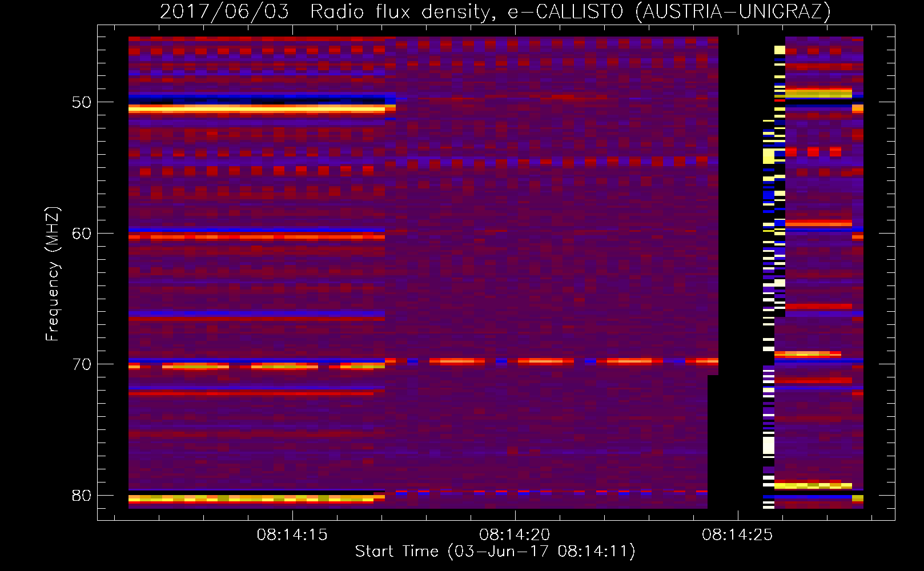
Task: Click the 08:14:20 time tick label
Action: [515, 535]
